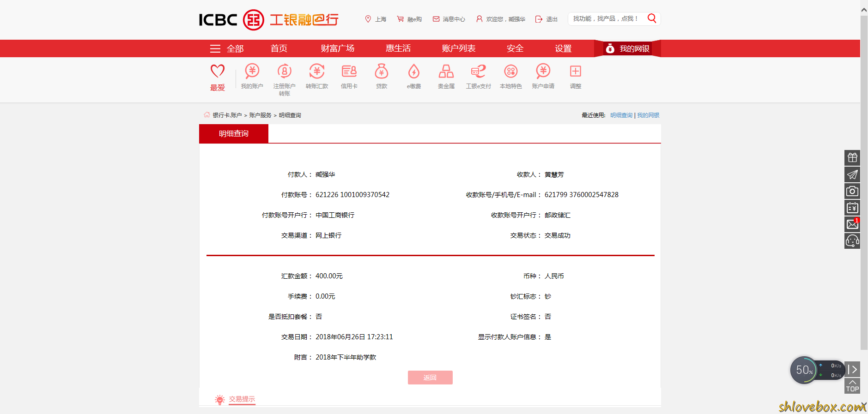Open the gift icon in right sidebar

tap(852, 158)
